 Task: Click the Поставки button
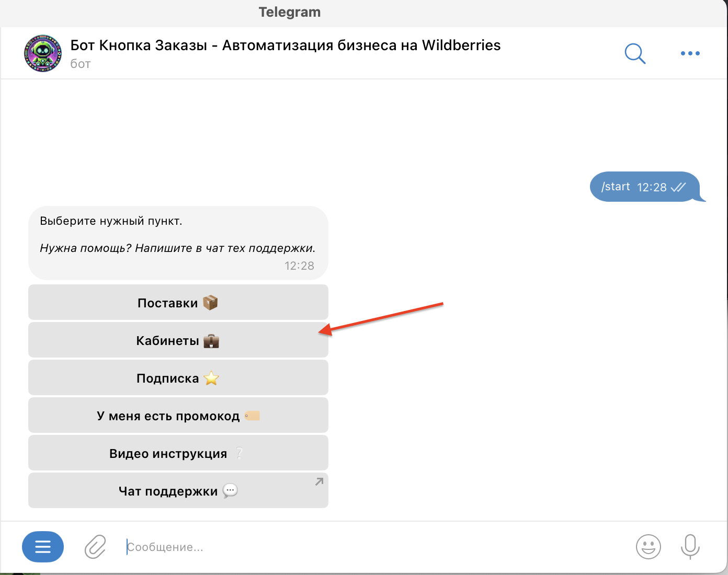pos(178,302)
